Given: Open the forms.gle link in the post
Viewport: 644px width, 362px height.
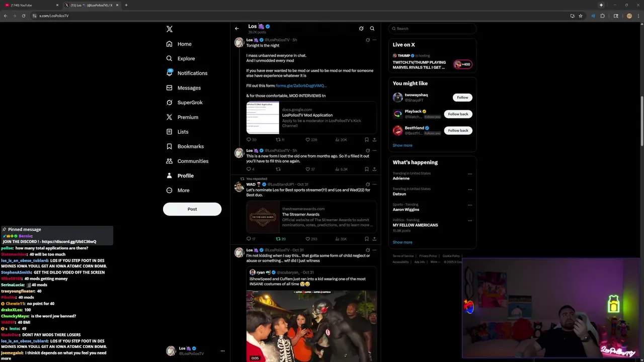Looking at the screenshot, I should pos(301,85).
